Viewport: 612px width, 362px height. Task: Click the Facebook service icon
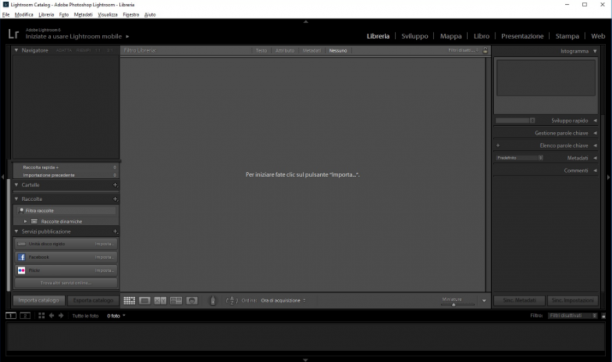tap(21, 257)
